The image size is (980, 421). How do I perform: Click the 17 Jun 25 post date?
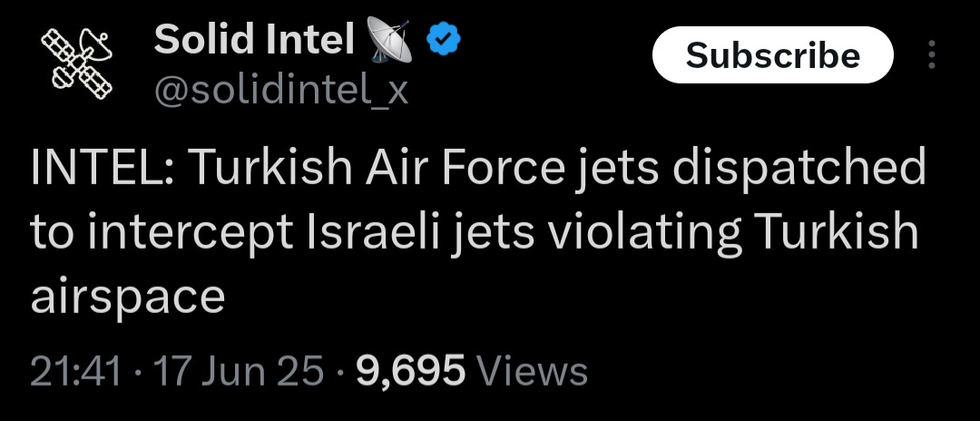239,371
